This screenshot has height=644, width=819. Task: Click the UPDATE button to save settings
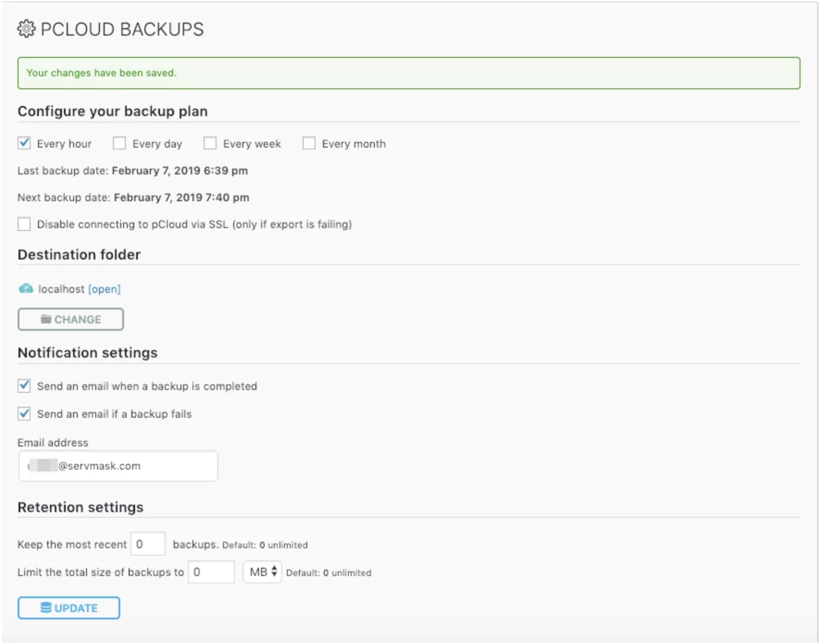tap(69, 608)
